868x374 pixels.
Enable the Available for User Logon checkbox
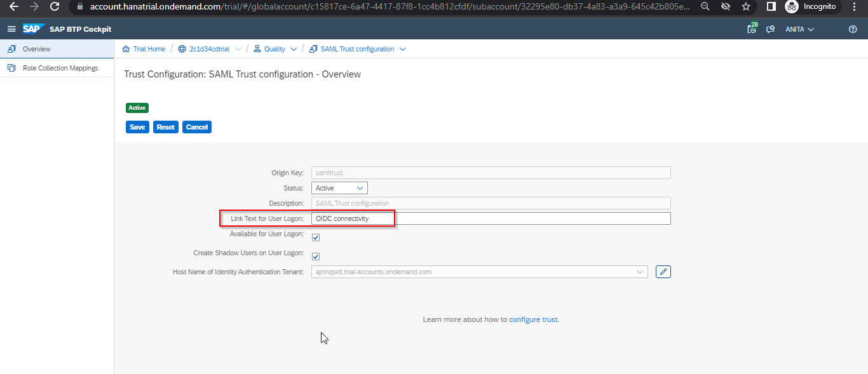tap(316, 237)
